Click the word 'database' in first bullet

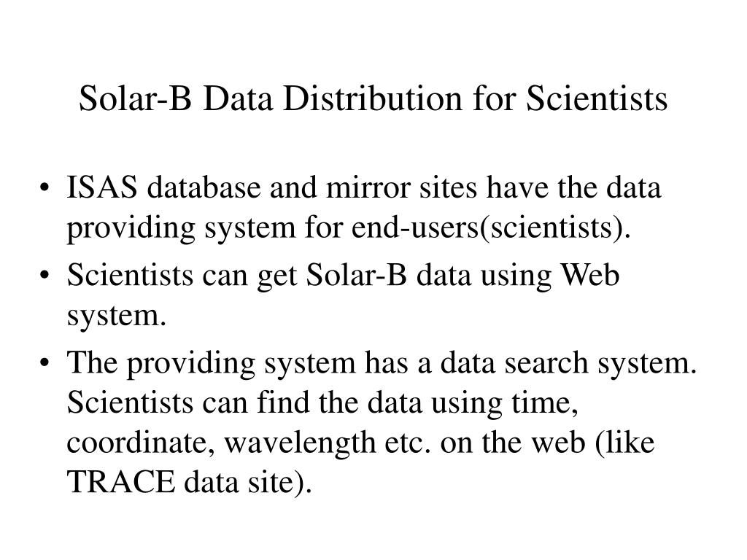click(x=204, y=187)
